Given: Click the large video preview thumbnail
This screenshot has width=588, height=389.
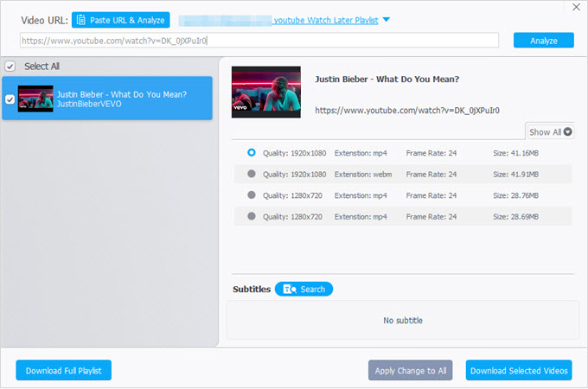Looking at the screenshot, I should pyautogui.click(x=265, y=92).
